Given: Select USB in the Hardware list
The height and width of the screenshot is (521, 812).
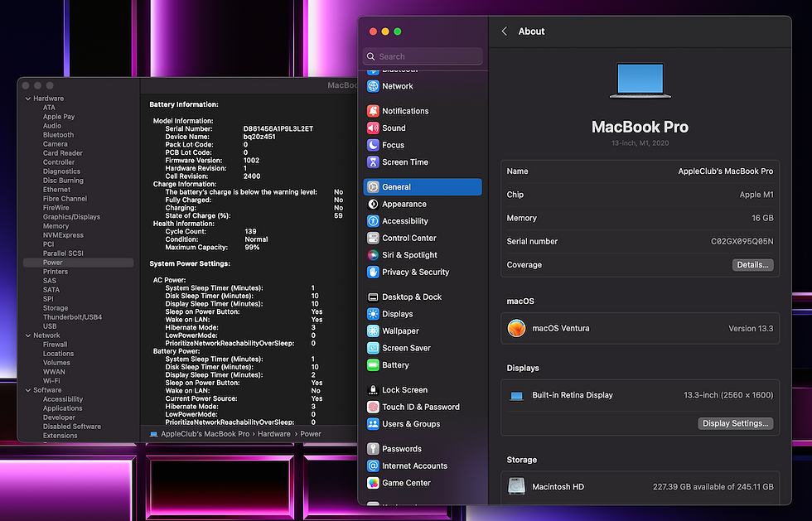Looking at the screenshot, I should coord(50,326).
